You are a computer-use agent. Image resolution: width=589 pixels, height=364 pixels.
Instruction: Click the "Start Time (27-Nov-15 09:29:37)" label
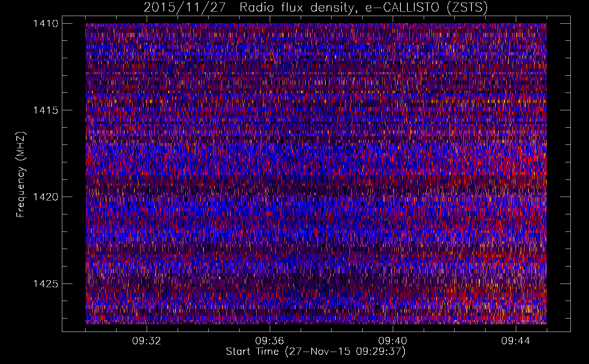pos(316,352)
